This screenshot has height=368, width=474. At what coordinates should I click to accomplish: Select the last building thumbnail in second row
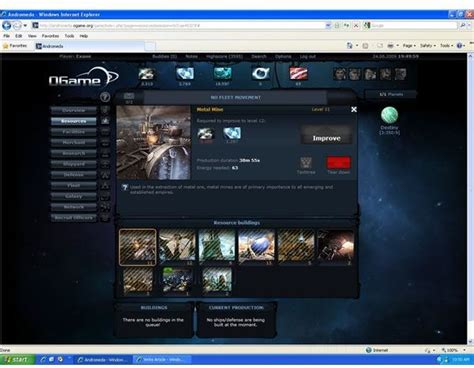[217, 280]
